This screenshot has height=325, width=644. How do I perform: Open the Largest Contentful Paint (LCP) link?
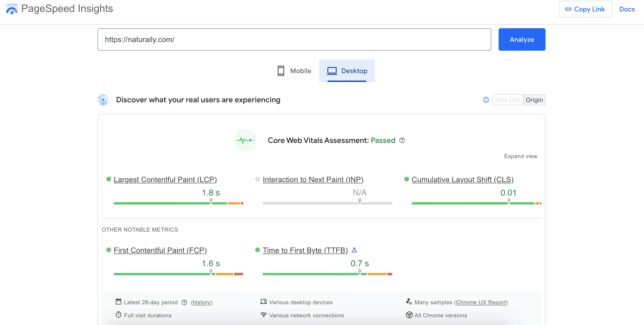point(165,180)
